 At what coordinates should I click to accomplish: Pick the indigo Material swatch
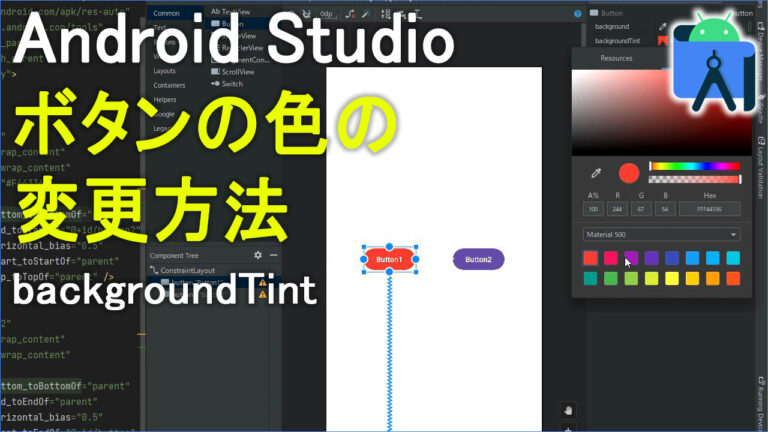coord(672,258)
